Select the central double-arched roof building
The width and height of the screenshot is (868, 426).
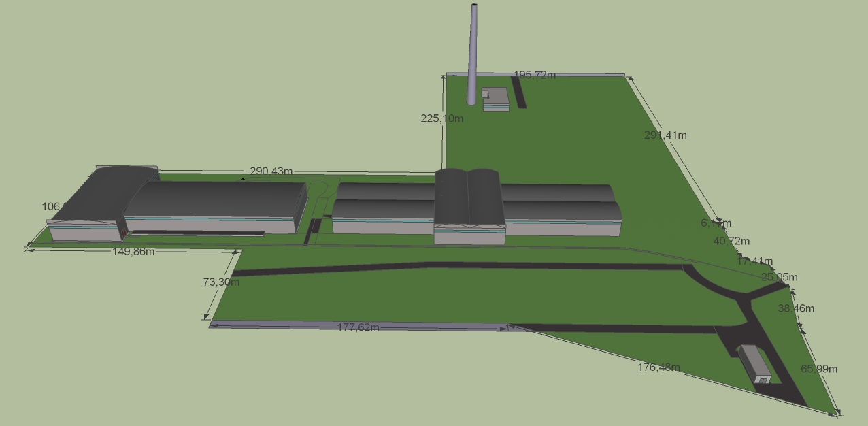(469, 204)
